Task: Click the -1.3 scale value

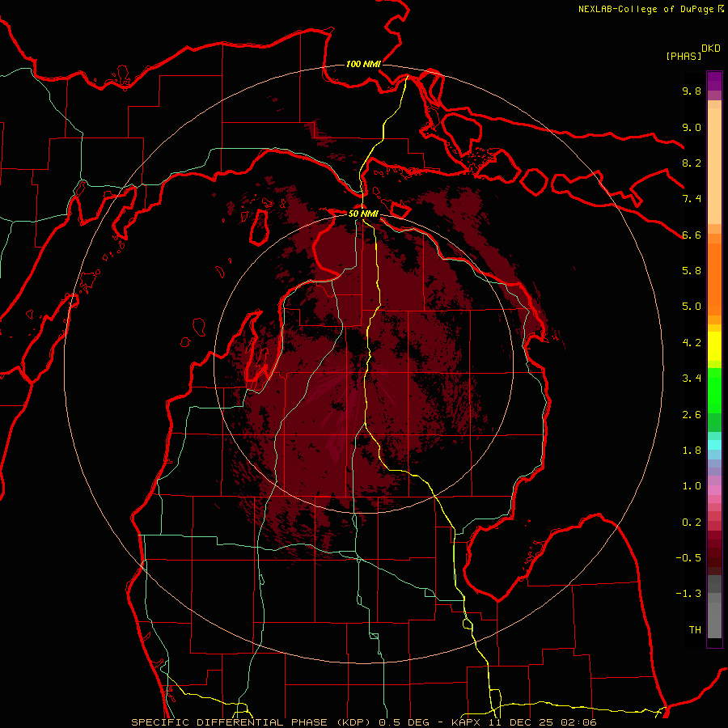Action: 688,594
